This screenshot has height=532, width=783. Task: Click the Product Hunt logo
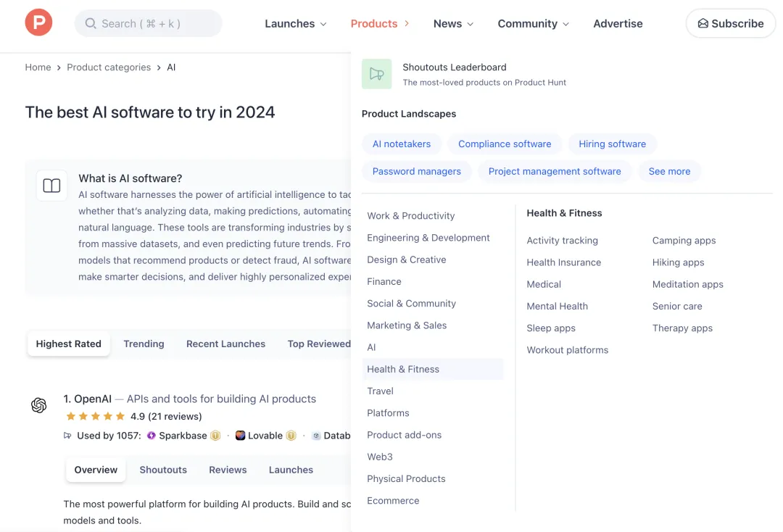click(38, 22)
